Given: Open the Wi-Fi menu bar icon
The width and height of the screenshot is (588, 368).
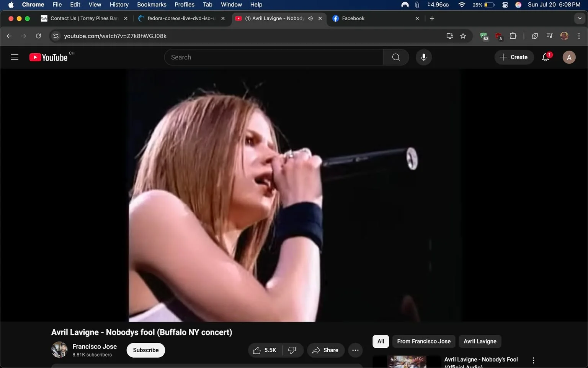Looking at the screenshot, I should (462, 5).
